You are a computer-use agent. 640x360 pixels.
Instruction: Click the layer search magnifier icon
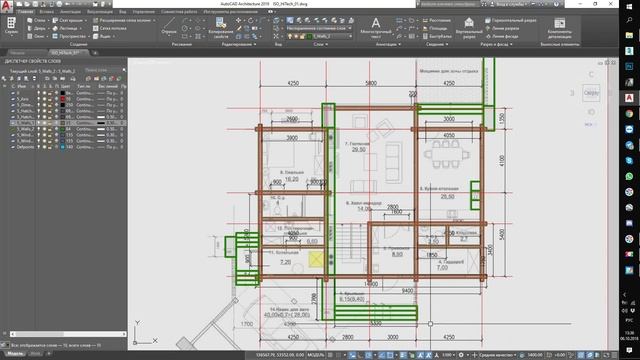tap(124, 70)
